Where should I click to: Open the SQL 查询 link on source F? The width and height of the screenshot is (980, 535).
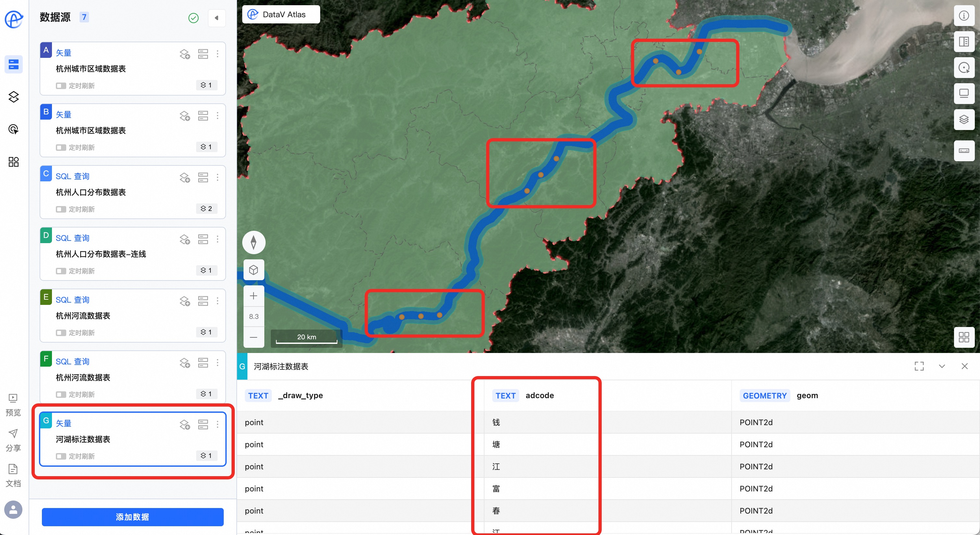(x=72, y=361)
